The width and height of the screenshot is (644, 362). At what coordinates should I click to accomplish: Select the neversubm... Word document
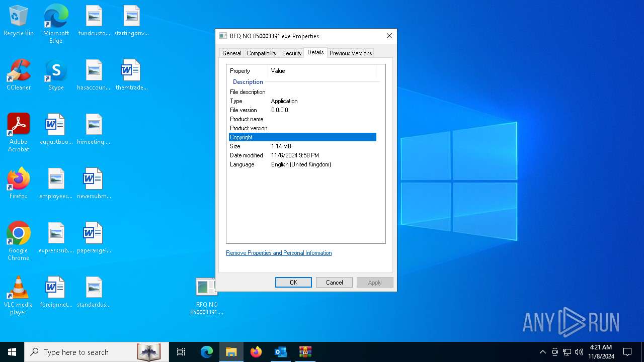tap(94, 184)
